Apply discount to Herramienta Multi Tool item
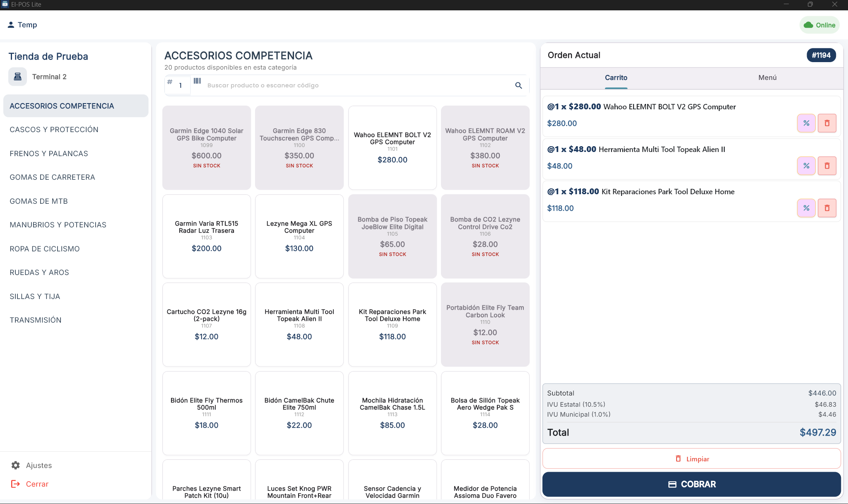The width and height of the screenshot is (848, 504). (806, 166)
